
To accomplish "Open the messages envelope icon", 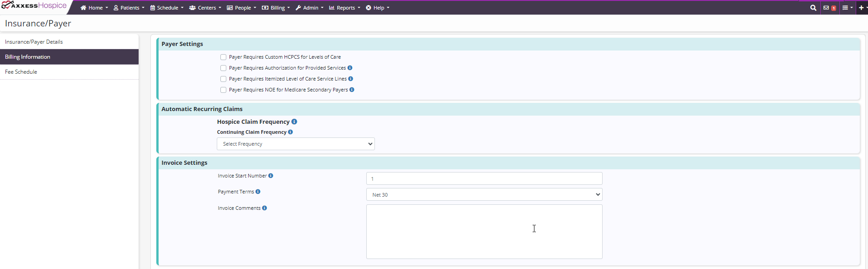I will click(826, 8).
